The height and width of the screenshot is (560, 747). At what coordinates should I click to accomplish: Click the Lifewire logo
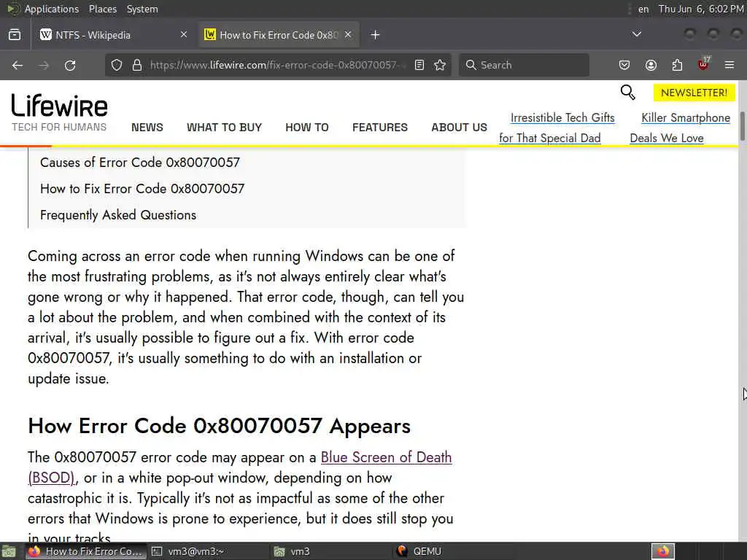click(x=60, y=112)
